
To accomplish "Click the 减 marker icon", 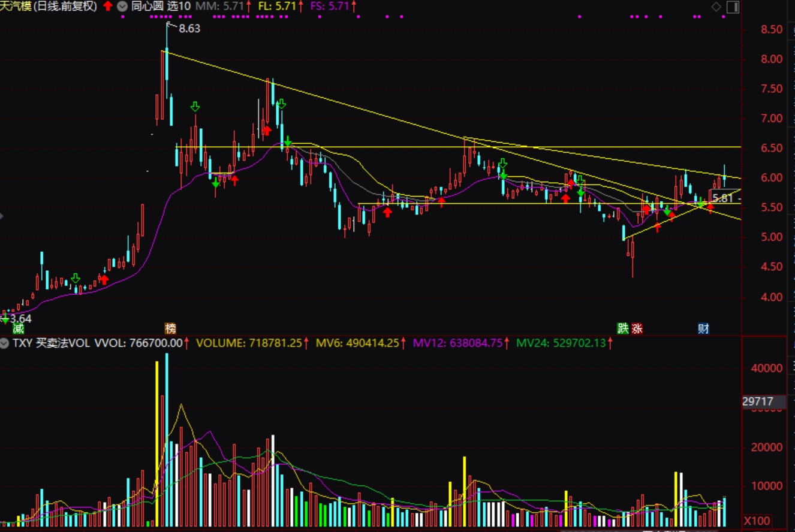I will click(x=19, y=329).
